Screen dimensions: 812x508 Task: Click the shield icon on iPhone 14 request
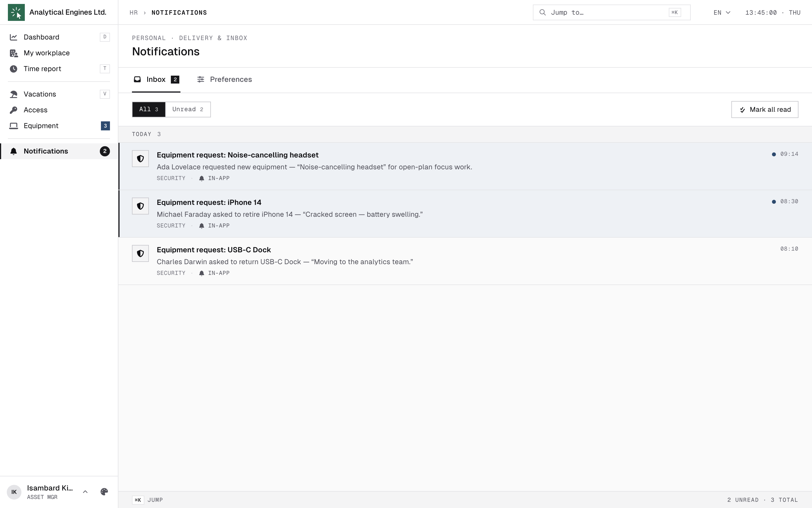click(140, 206)
